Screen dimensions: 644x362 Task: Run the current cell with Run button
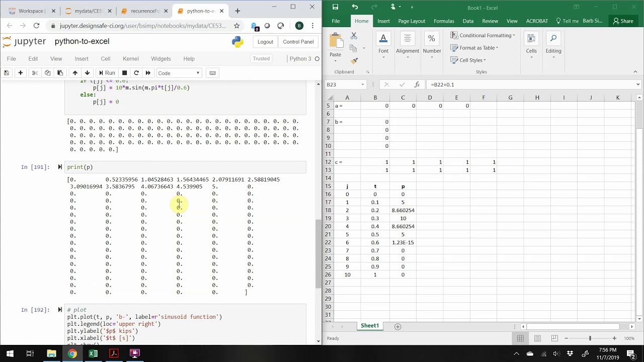click(107, 73)
